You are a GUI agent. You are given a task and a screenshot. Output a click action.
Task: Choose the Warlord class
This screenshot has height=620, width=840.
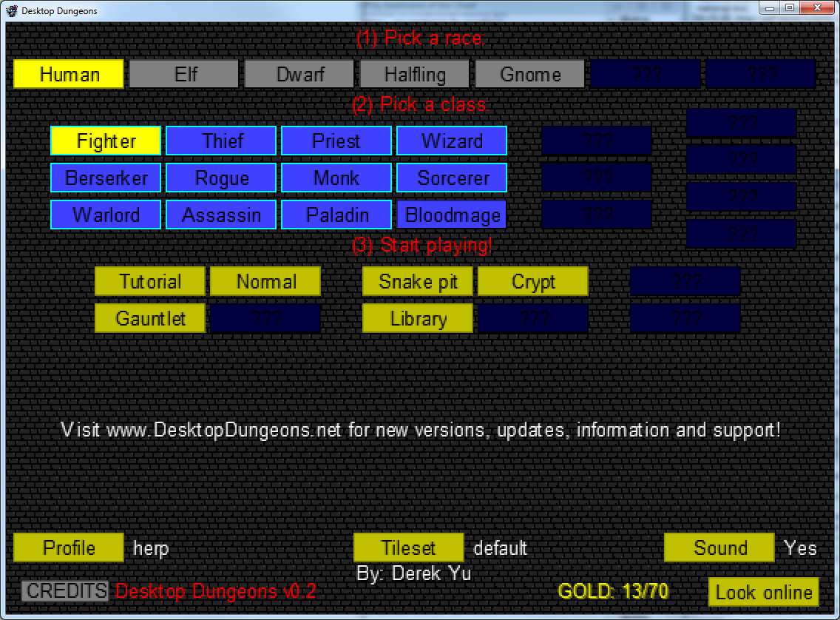[x=106, y=215]
